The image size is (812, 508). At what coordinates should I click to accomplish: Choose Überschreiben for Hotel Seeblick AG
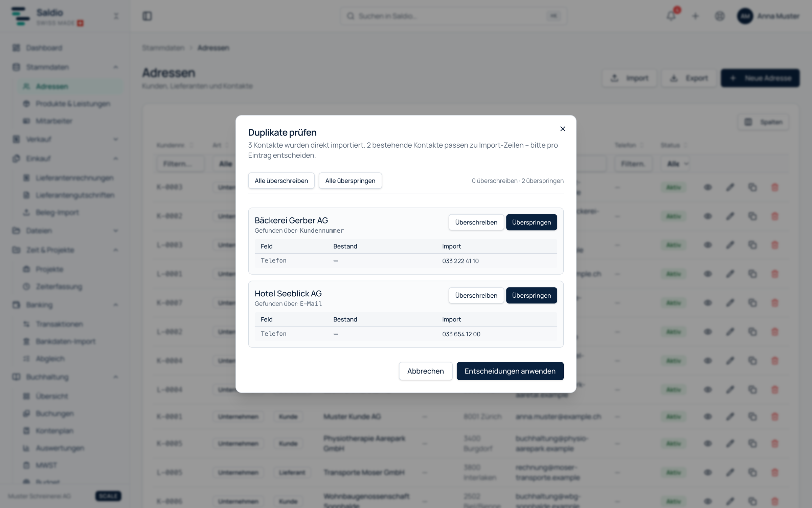tap(476, 295)
